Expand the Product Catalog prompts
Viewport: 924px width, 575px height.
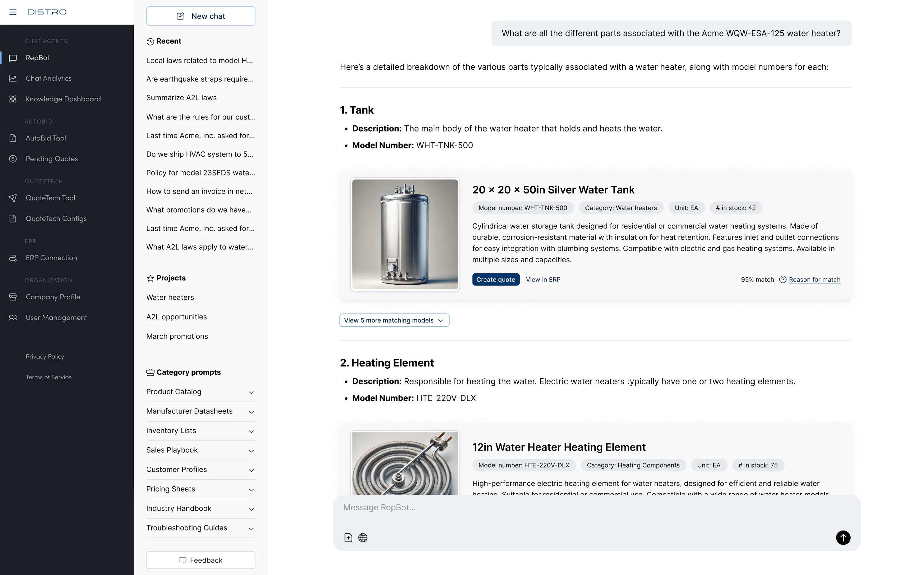pos(201,392)
